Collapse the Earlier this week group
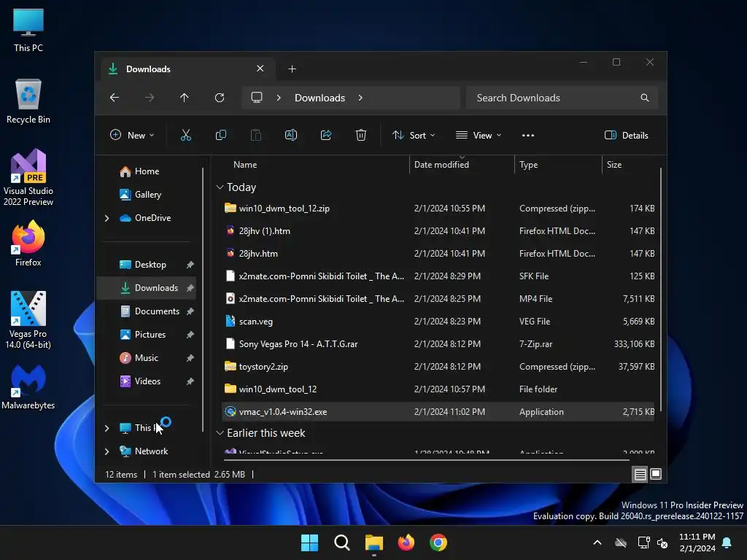Viewport: 747px width, 560px height. click(220, 433)
